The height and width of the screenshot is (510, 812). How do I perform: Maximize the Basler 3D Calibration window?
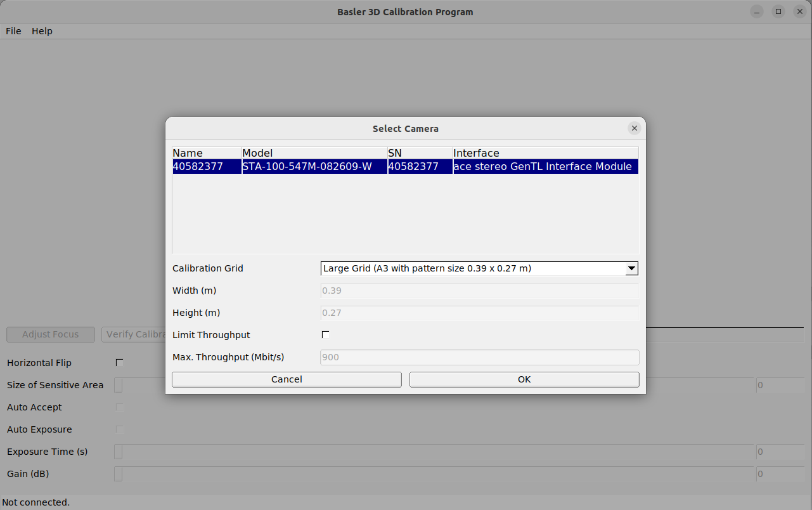[778, 11]
